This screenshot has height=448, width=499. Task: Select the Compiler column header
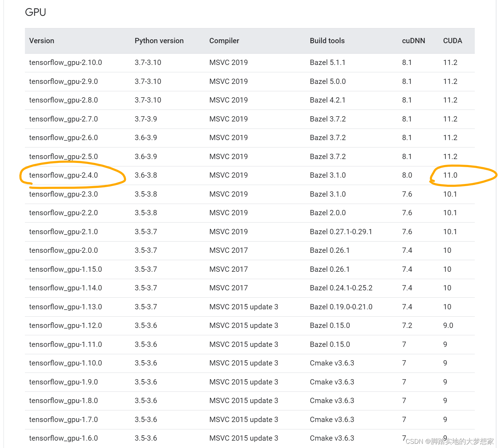click(224, 41)
